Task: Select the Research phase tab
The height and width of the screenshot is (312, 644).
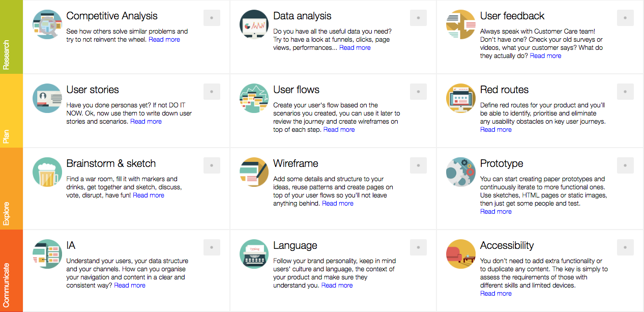Action: coord(11,37)
